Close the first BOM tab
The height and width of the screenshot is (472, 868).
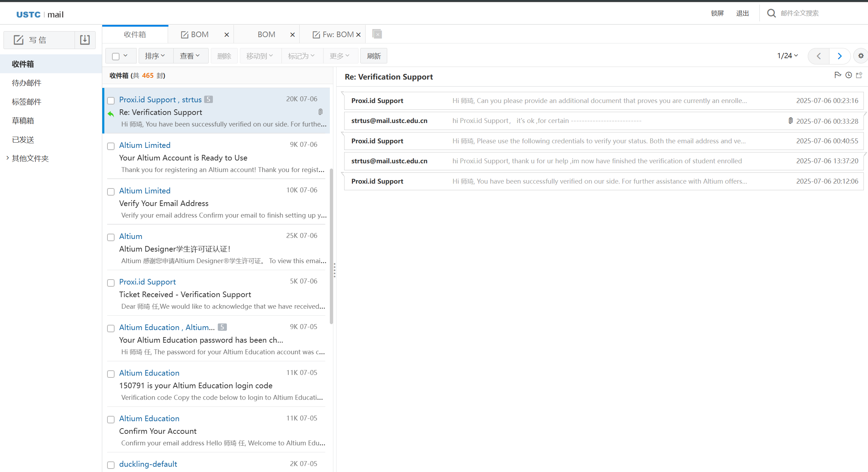(x=227, y=35)
